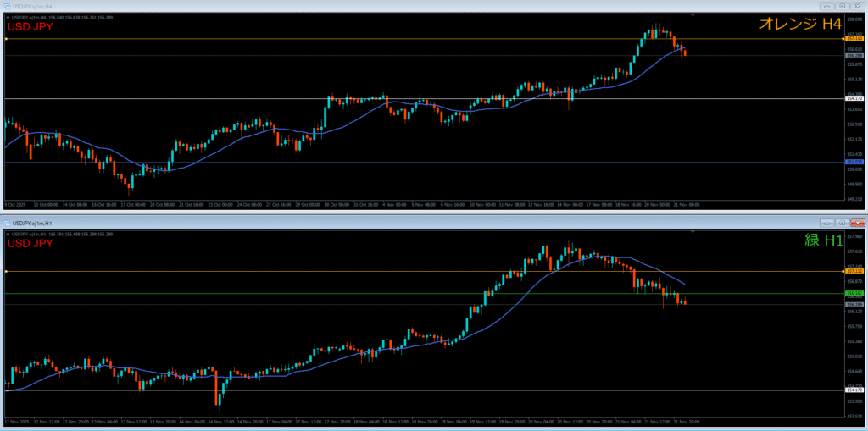Click the blue price tag on H4 axis
The image size is (868, 431).
tap(854, 162)
